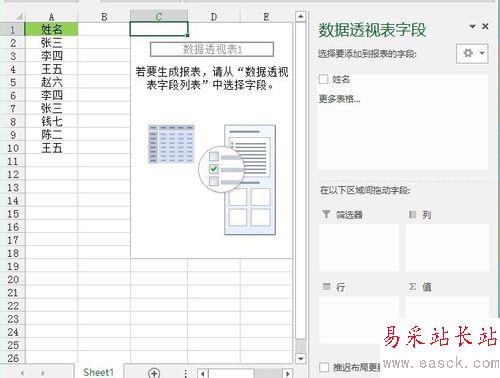Image resolution: width=500 pixels, height=378 pixels.
Task: Select row 26 header
Action: pyautogui.click(x=12, y=358)
